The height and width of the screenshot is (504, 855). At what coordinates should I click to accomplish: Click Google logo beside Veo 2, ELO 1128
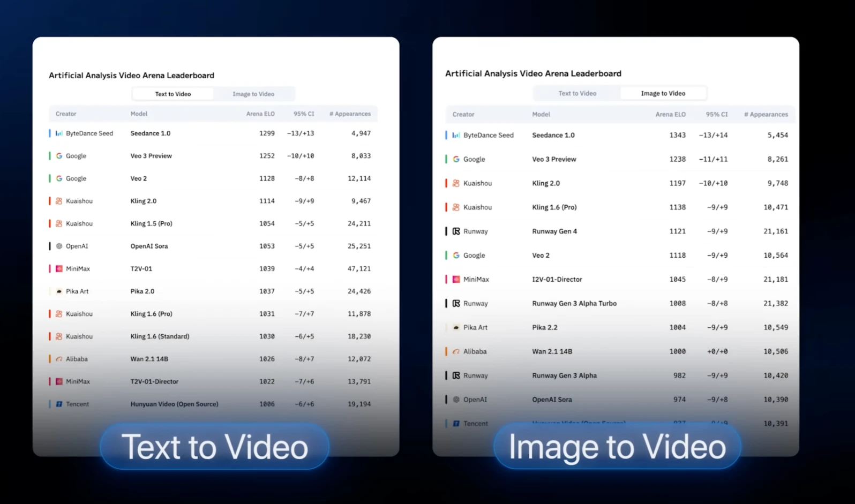click(59, 178)
